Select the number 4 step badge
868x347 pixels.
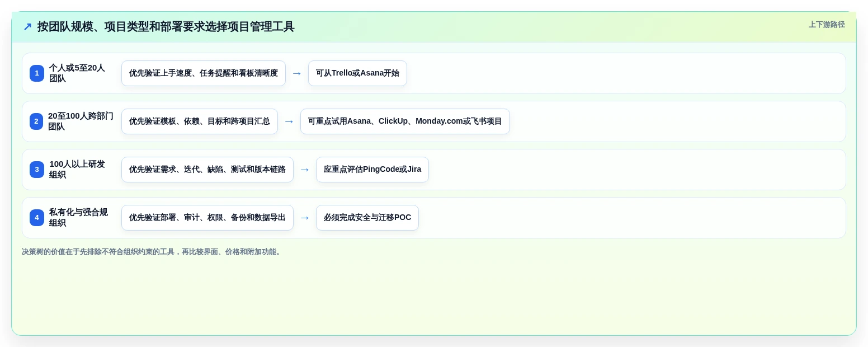tap(37, 218)
